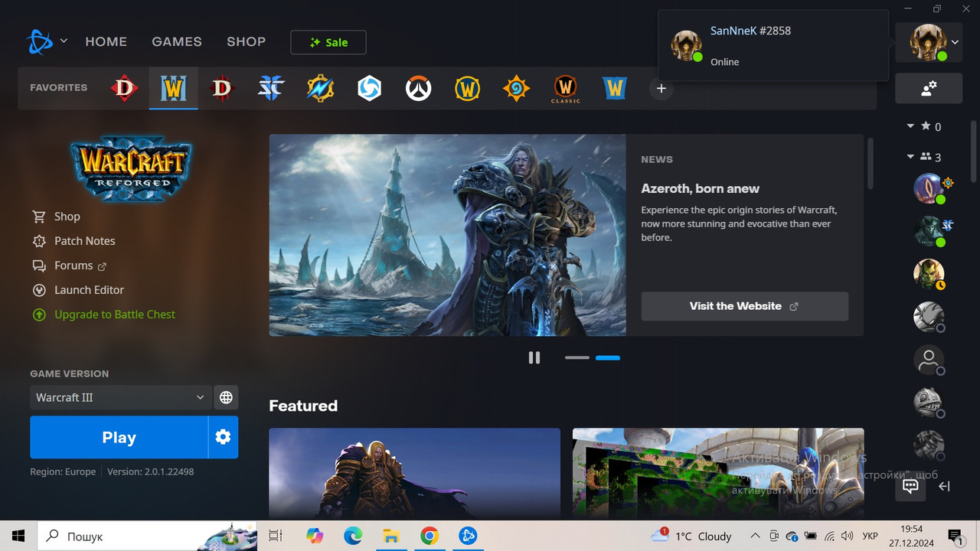
Task: Collapse the friends group with 3 online
Action: coord(910,156)
